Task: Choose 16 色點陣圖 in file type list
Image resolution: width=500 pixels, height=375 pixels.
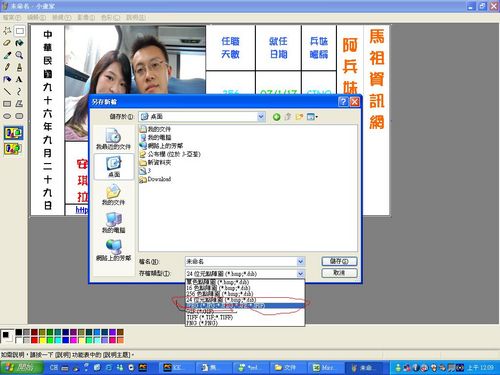Action: click(245, 288)
